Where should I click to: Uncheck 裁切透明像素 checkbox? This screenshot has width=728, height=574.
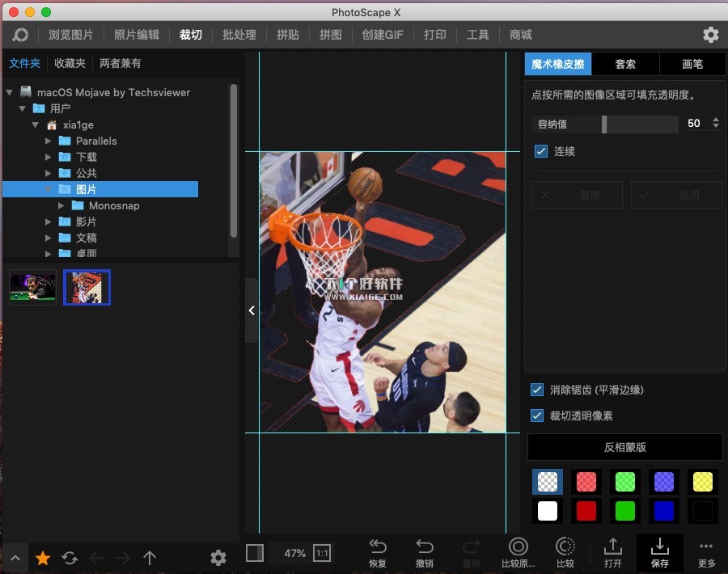(x=537, y=416)
